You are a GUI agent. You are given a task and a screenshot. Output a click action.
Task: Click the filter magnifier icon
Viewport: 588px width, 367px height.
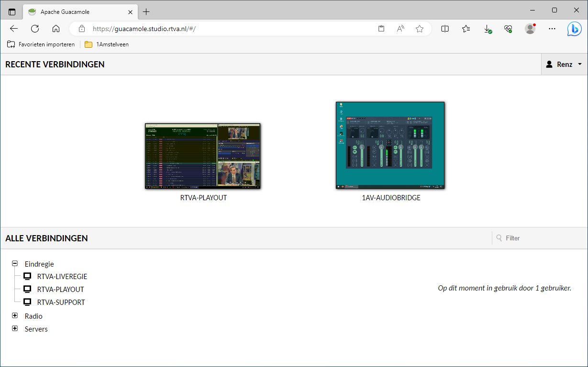(x=499, y=238)
